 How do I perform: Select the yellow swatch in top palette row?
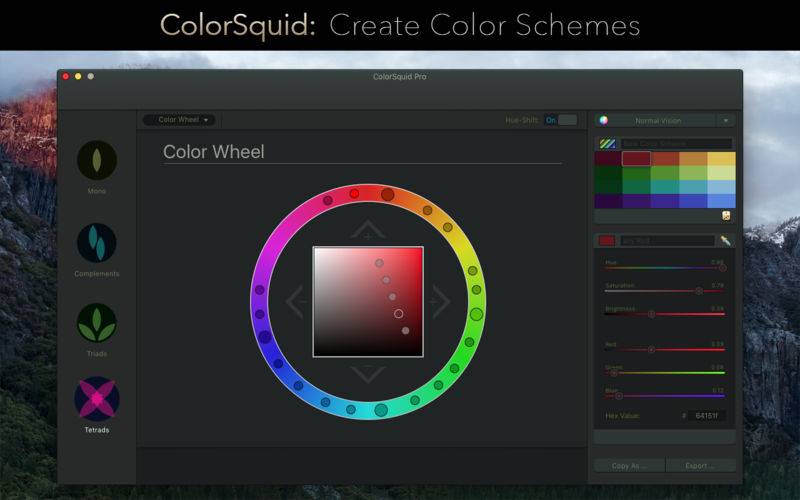point(721,159)
